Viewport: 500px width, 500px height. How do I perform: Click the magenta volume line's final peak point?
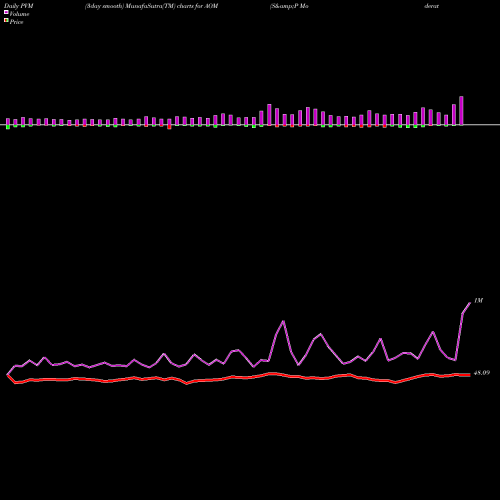(470, 303)
